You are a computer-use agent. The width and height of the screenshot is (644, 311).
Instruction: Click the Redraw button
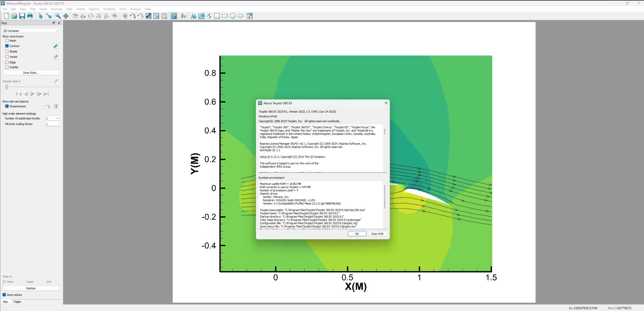point(31,288)
